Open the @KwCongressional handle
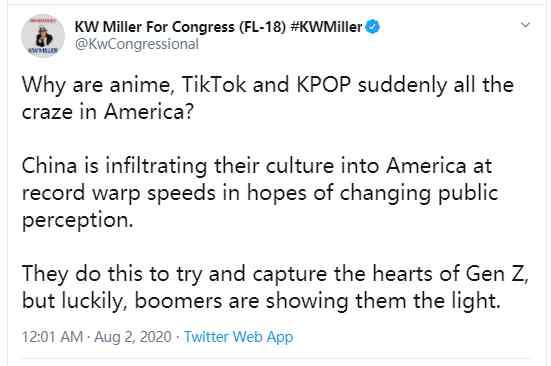The image size is (551, 366). click(x=137, y=44)
